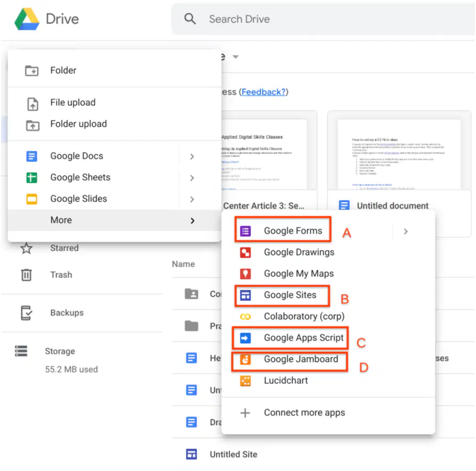Image resolution: width=476 pixels, height=471 pixels.
Task: Open the Feedback? link
Action: [263, 92]
